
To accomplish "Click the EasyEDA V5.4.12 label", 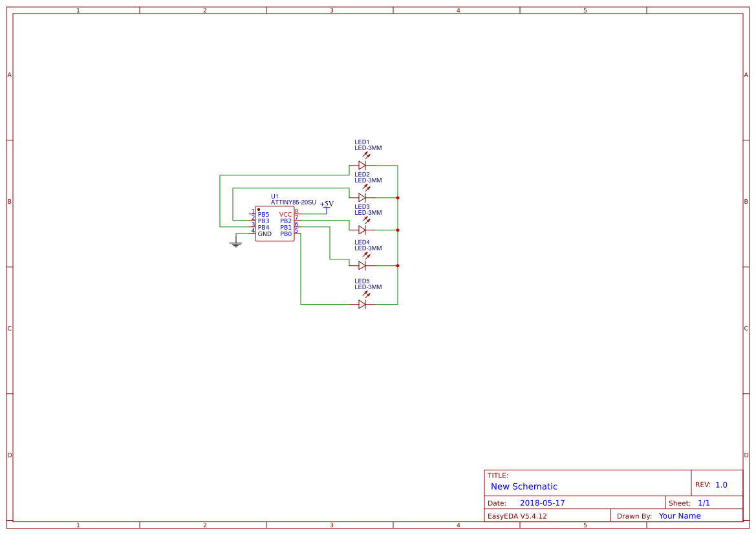I will point(517,516).
